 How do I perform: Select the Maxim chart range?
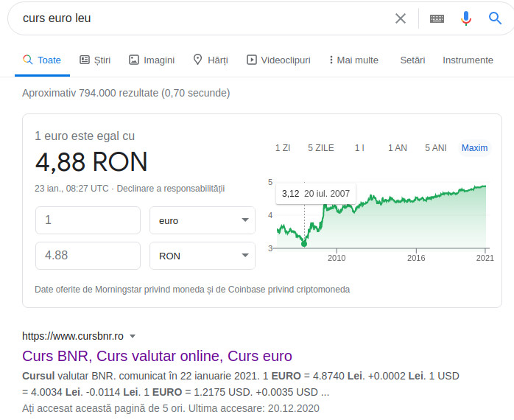tap(474, 148)
